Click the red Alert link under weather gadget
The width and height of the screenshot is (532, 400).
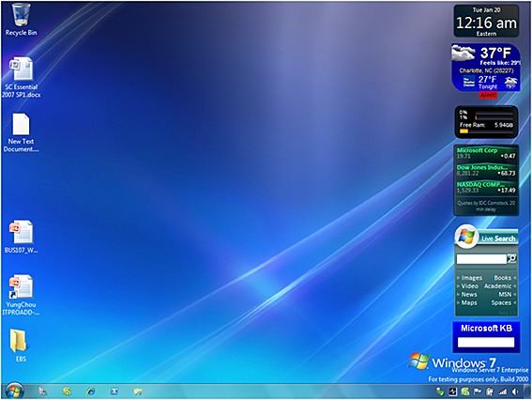(488, 96)
